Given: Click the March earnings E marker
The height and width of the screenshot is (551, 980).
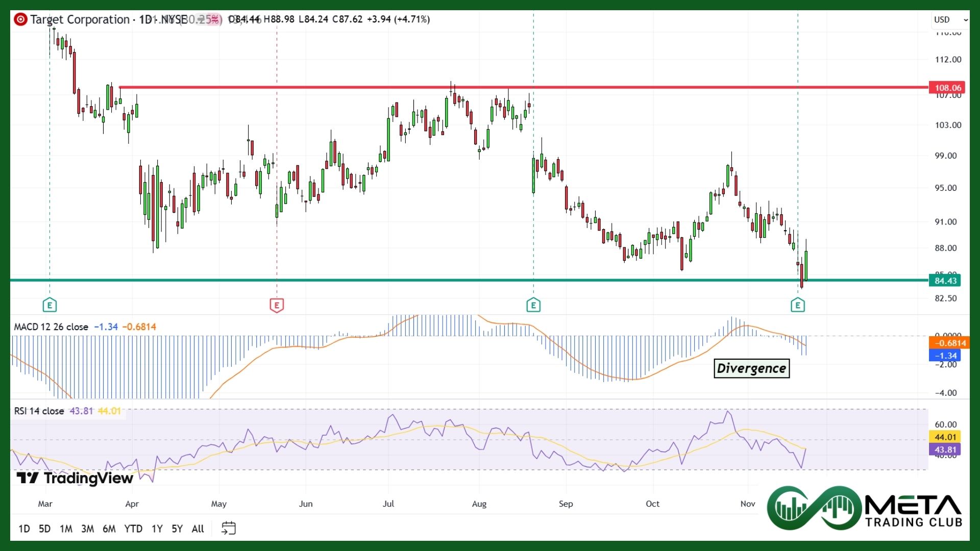Looking at the screenshot, I should coord(50,306).
